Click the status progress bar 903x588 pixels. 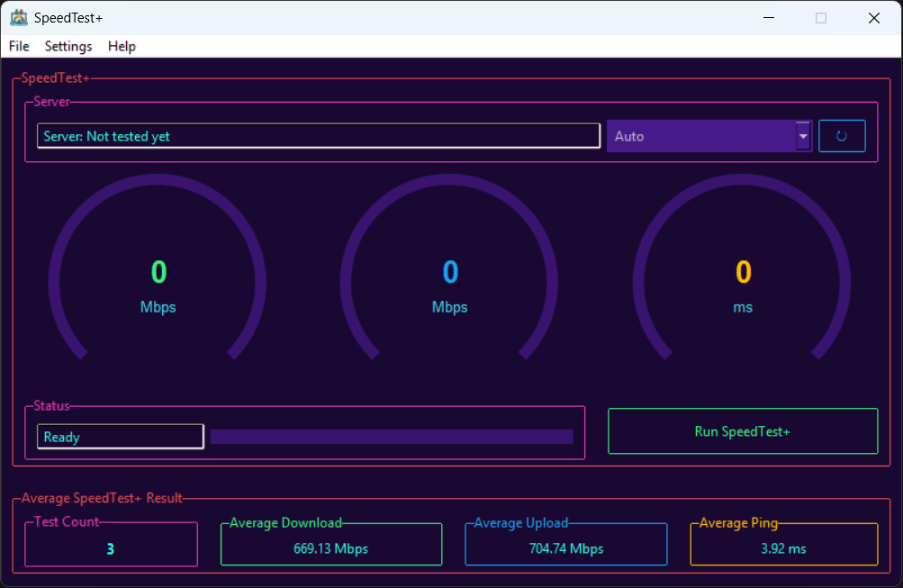pos(392,437)
